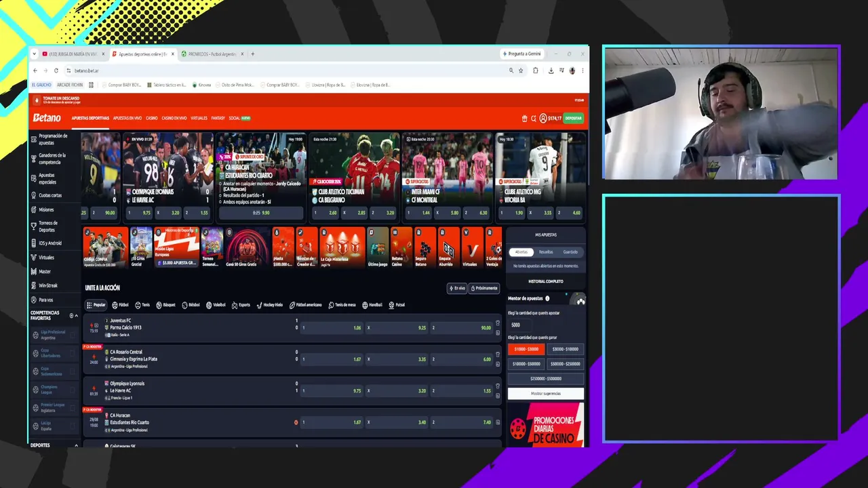The image size is (868, 488).
Task: Edit the bet amount field showing 5000
Action: point(521,325)
